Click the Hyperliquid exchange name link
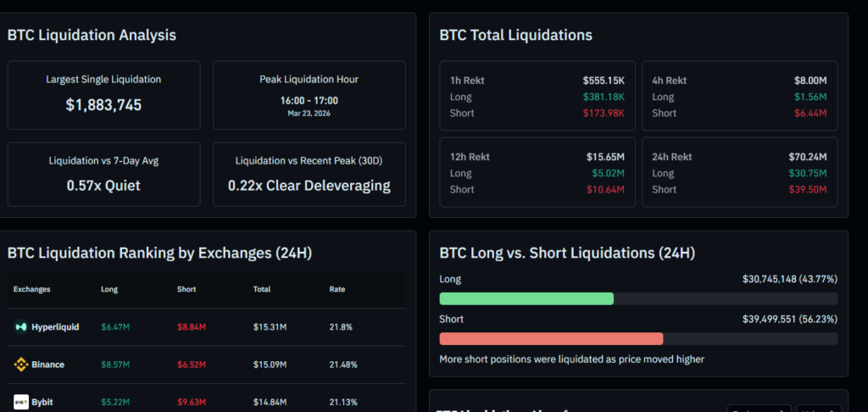The image size is (868, 412). 55,326
